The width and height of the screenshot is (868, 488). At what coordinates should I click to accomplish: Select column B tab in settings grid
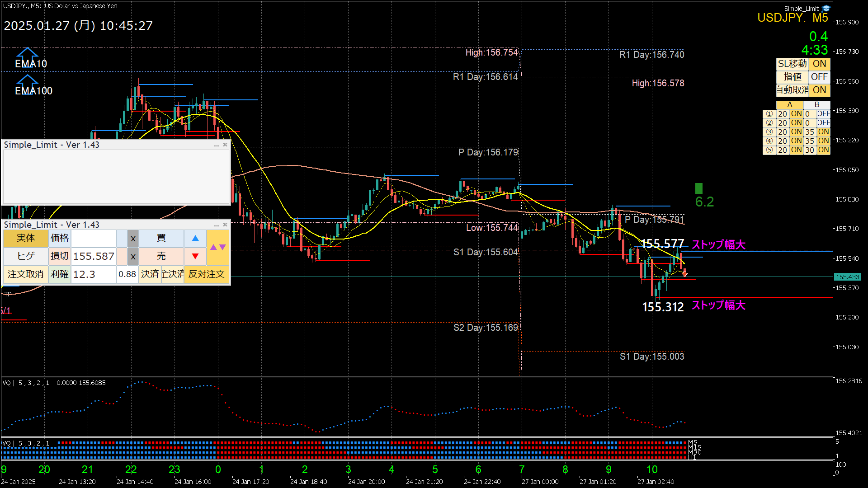816,105
